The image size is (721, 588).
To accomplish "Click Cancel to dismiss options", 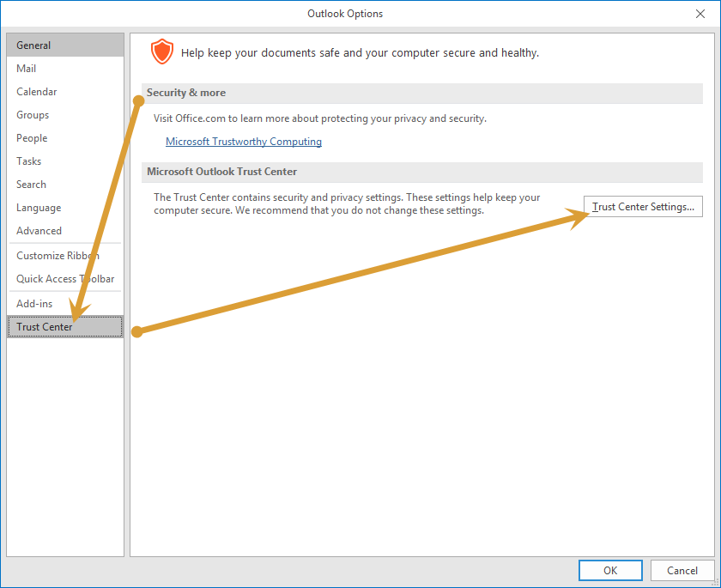I will pos(682,571).
